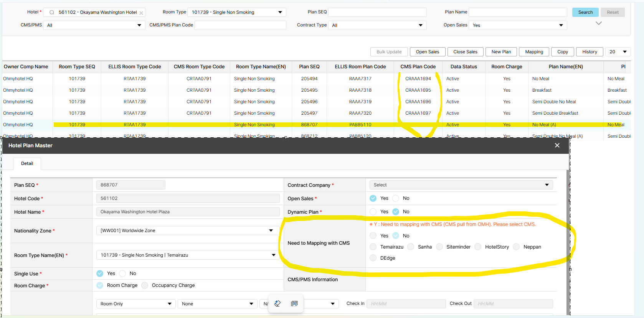Click the blurred person icon in floating toolbar
The image size is (644, 318).
294,303
